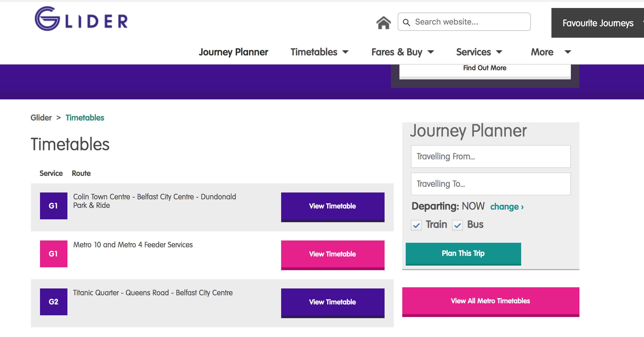Click the home icon in header
The height and width of the screenshot is (337, 644).
[x=383, y=23]
